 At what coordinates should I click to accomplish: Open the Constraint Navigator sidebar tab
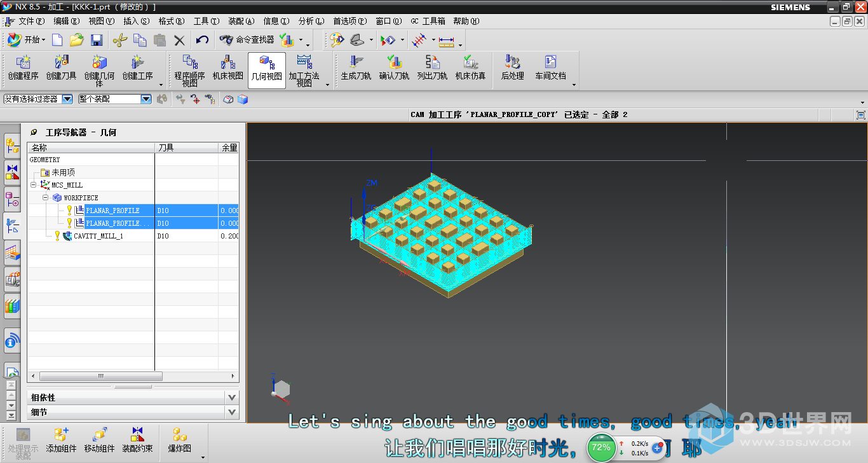tap(12, 172)
